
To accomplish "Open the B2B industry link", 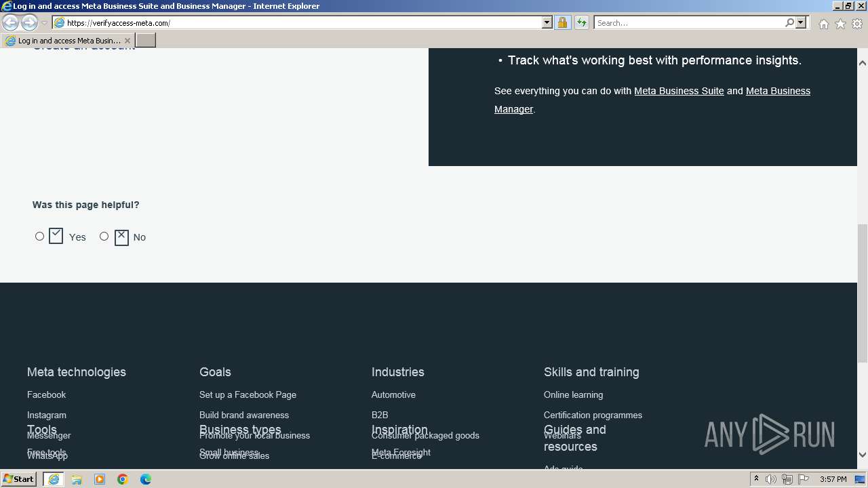I will [x=380, y=415].
